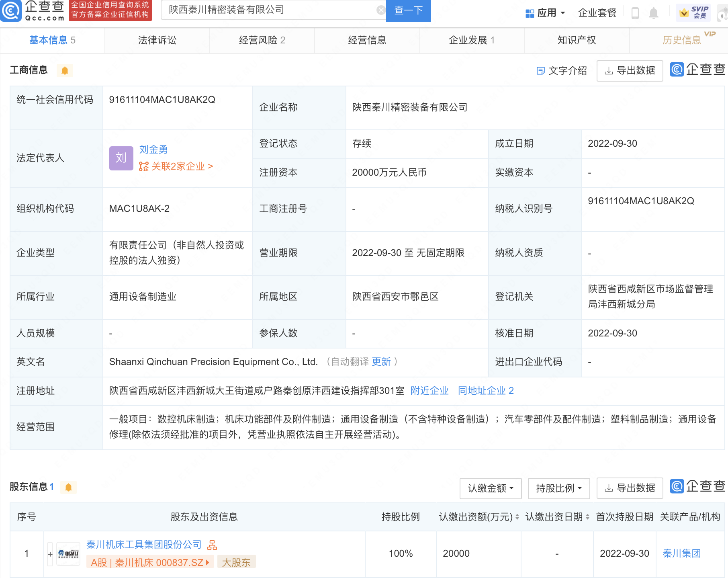Open the 应用 dropdown menu

(545, 13)
